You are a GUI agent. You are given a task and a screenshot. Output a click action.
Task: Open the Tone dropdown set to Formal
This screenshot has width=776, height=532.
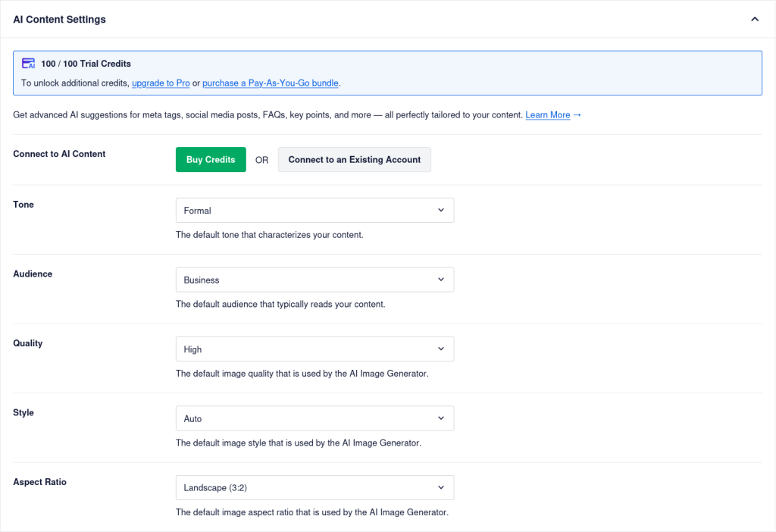314,211
